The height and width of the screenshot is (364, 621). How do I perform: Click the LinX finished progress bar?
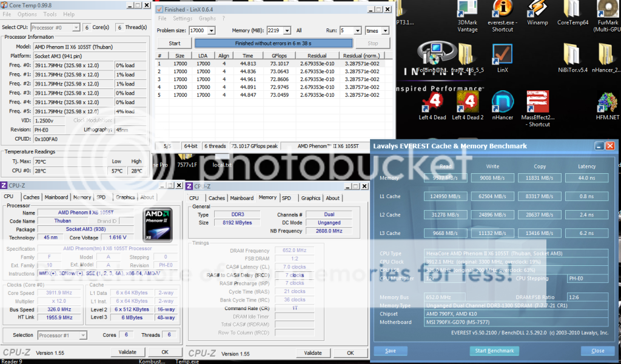click(274, 43)
